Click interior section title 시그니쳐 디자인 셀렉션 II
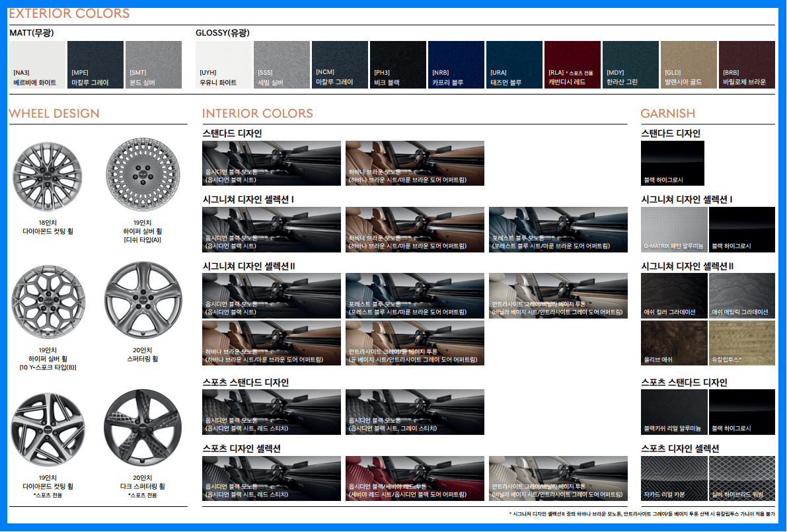Image resolution: width=787 pixels, height=532 pixels. tap(249, 266)
